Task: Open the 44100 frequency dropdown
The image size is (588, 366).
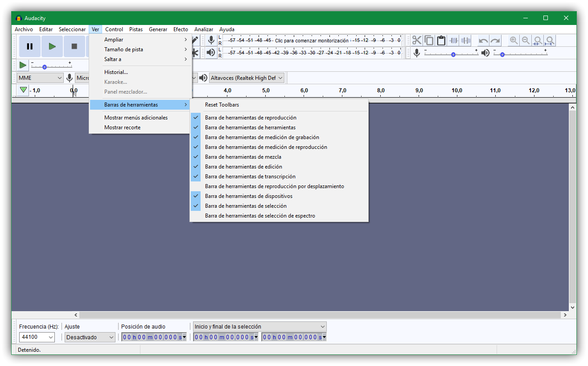Action: pyautogui.click(x=37, y=337)
